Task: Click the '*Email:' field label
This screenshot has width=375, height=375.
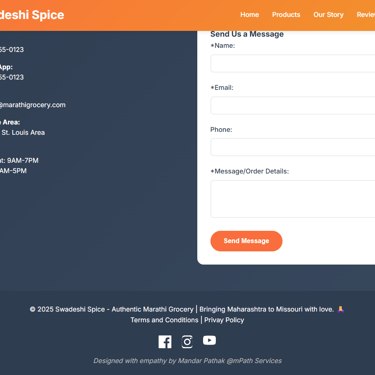Action: tap(222, 88)
